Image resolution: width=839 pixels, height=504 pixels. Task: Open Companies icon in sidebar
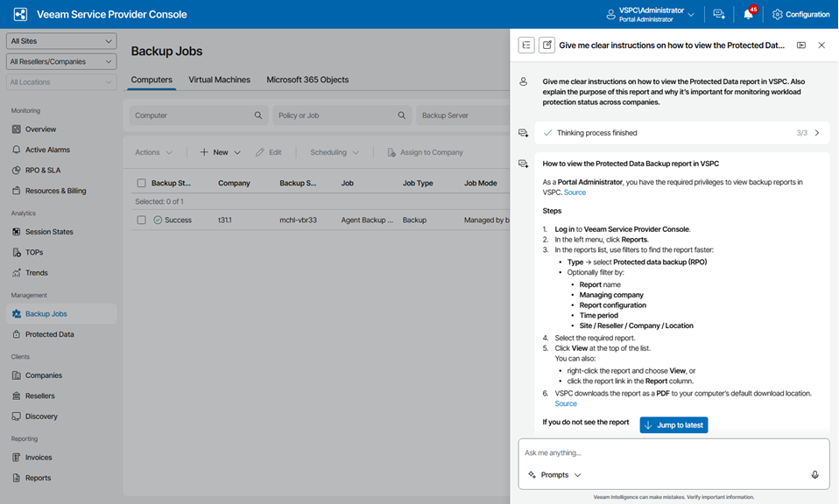(x=17, y=375)
